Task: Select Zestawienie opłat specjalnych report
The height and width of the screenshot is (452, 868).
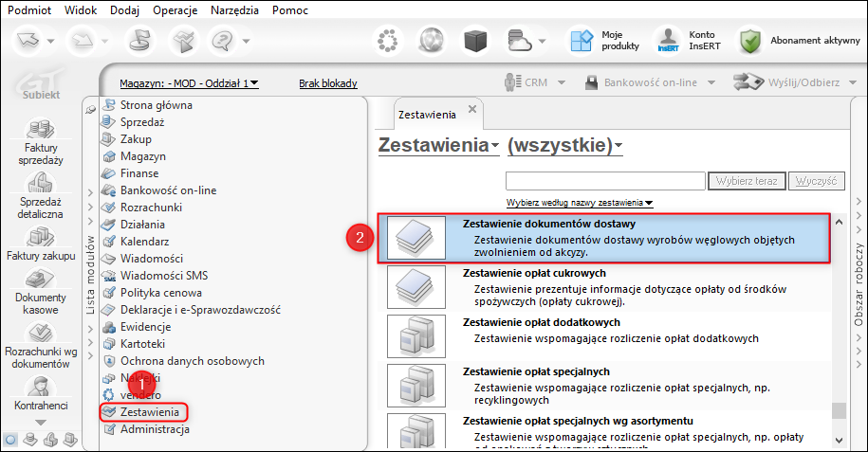Action: click(x=604, y=386)
